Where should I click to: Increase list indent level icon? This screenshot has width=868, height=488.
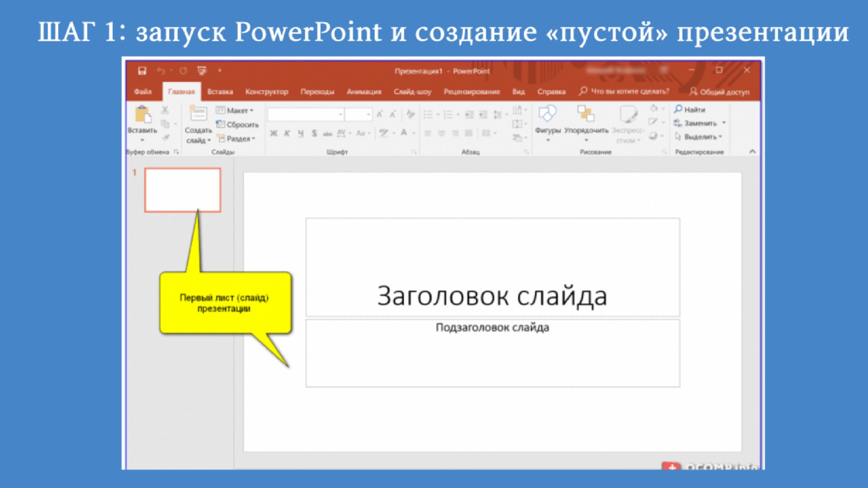click(x=483, y=115)
